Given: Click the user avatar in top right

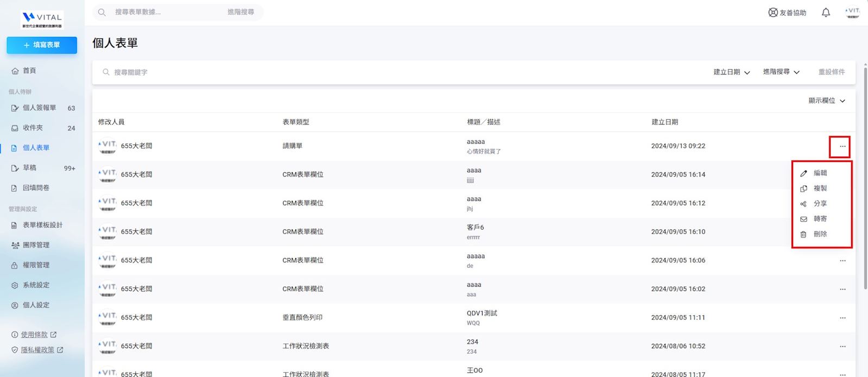Looking at the screenshot, I should (x=853, y=12).
